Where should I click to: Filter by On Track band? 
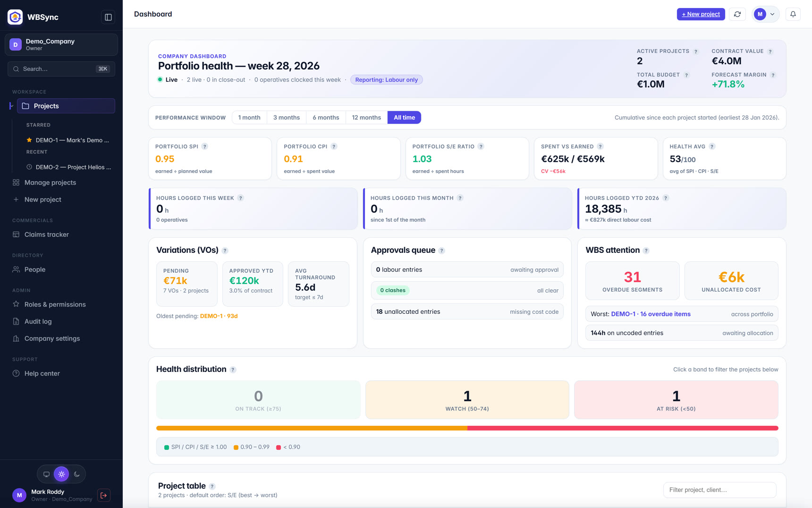pyautogui.click(x=258, y=400)
